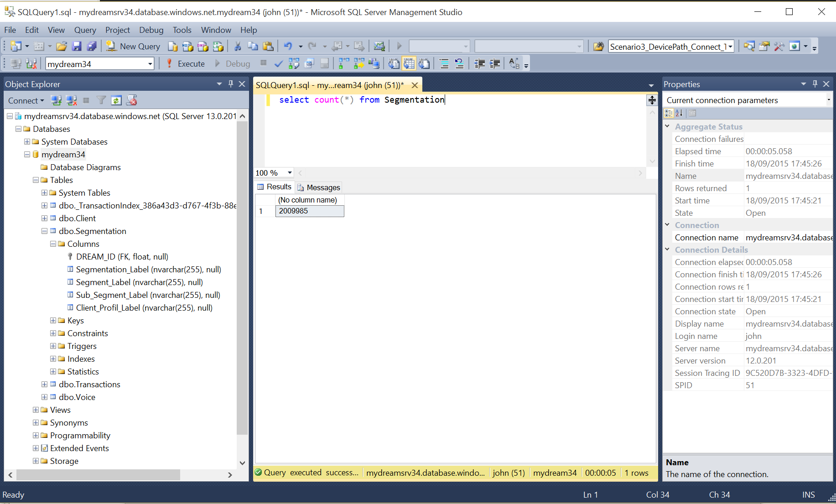The height and width of the screenshot is (504, 836).
Task: Click the Cut scissors icon
Action: [237, 46]
